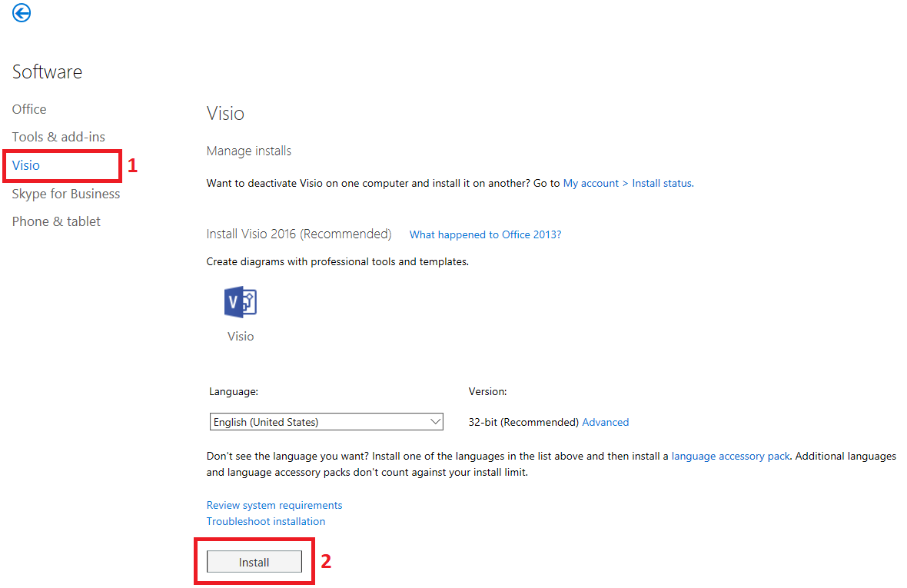
Task: Follow the Install status link
Action: 663,183
